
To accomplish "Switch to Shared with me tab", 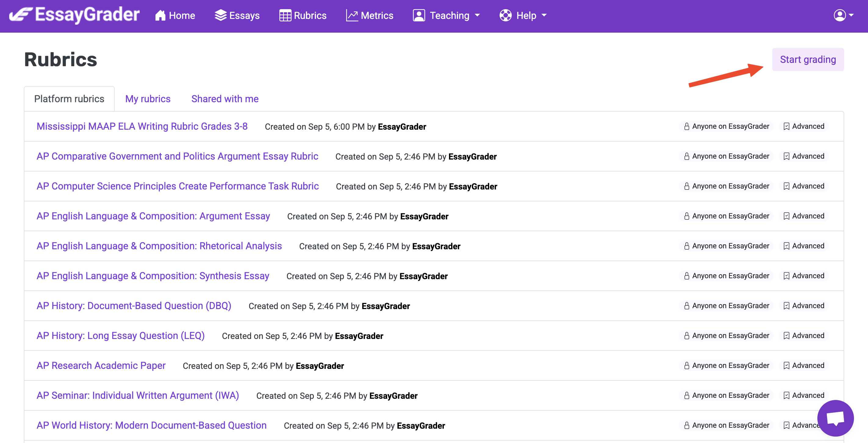I will [225, 99].
